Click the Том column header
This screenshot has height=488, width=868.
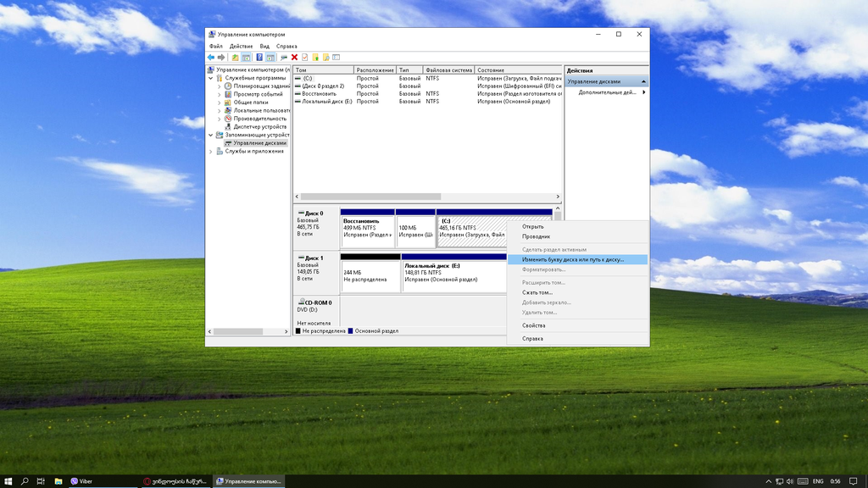pos(322,70)
